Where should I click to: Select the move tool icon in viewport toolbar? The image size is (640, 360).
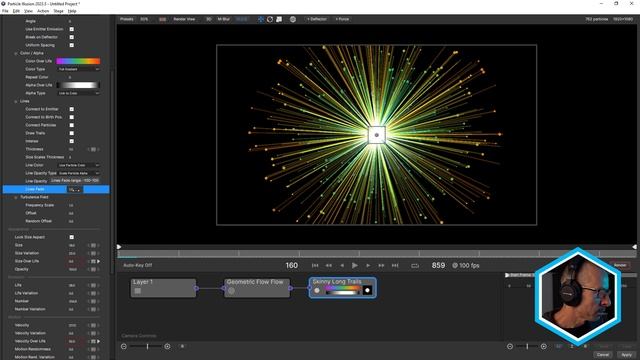point(260,19)
